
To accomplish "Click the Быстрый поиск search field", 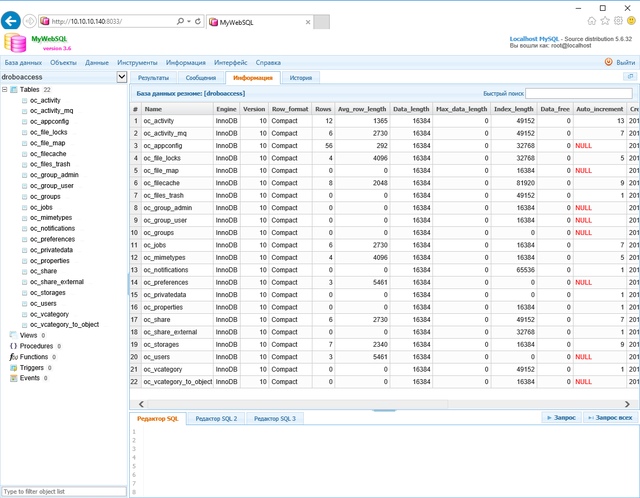I will [x=579, y=93].
